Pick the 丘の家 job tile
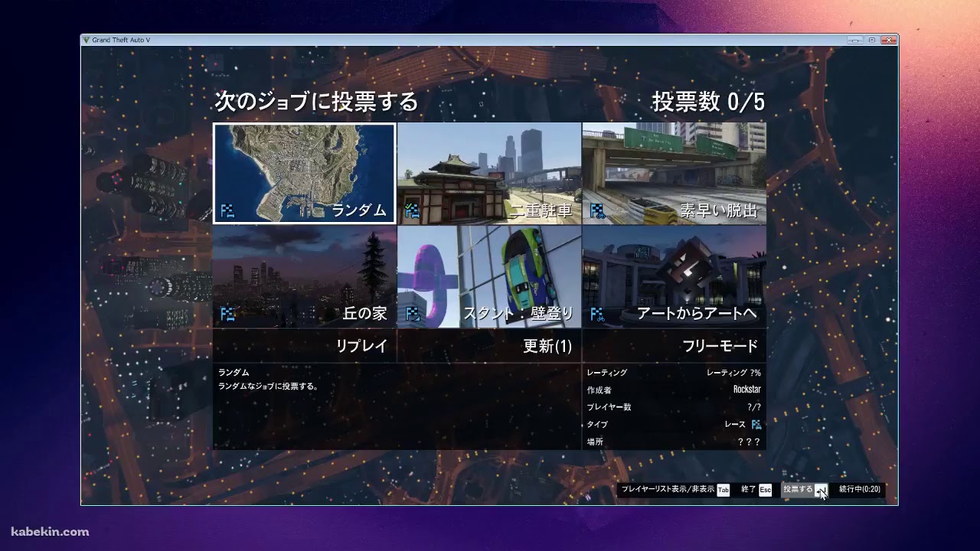Viewport: 980px width, 551px height. (305, 277)
